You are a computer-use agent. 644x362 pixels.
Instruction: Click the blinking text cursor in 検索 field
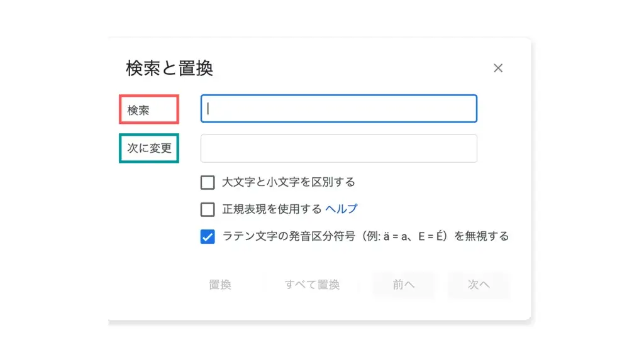[208, 109]
